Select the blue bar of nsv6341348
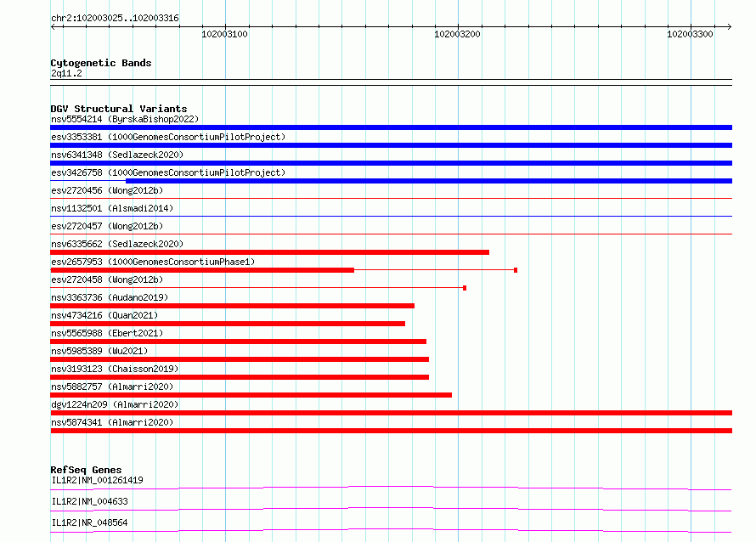 tap(391, 163)
